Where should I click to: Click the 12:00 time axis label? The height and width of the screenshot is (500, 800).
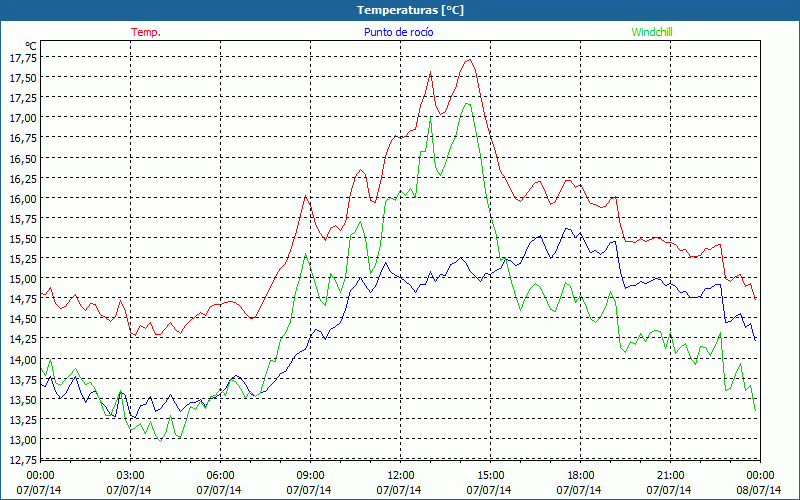tap(401, 476)
